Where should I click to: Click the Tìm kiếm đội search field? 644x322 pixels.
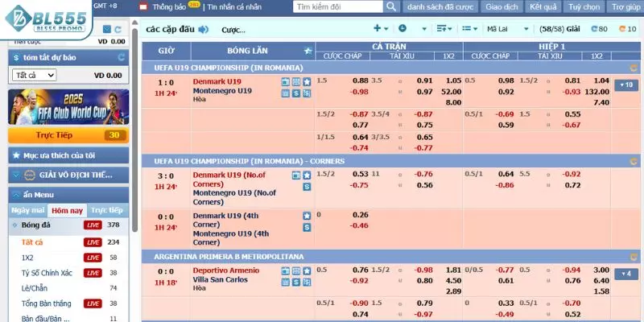336,6
